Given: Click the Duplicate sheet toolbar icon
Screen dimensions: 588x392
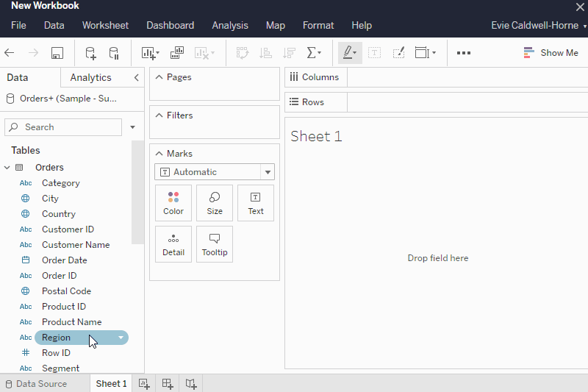Looking at the screenshot, I should click(177, 53).
